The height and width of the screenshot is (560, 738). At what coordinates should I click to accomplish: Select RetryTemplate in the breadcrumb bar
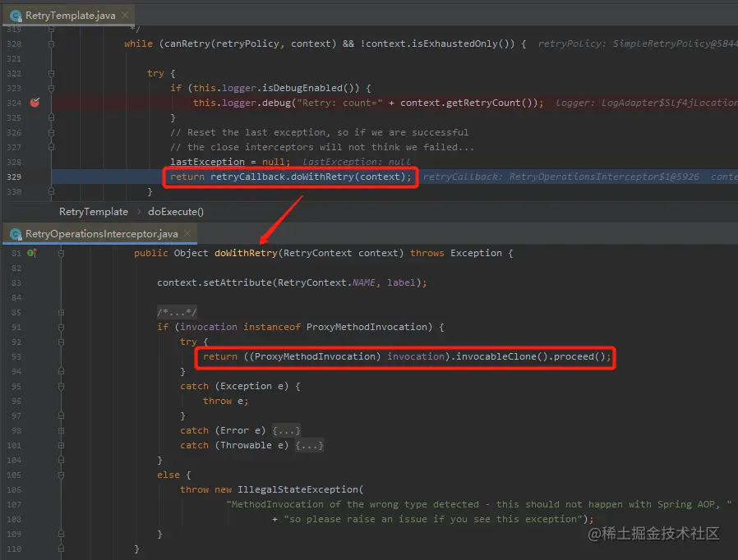[x=93, y=212]
